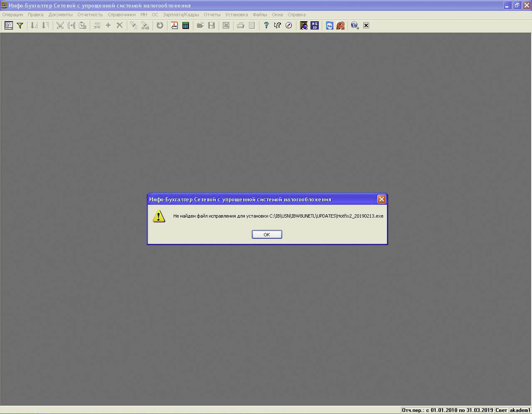
Task: Click the hotfix not found message text
Action: 278,216
